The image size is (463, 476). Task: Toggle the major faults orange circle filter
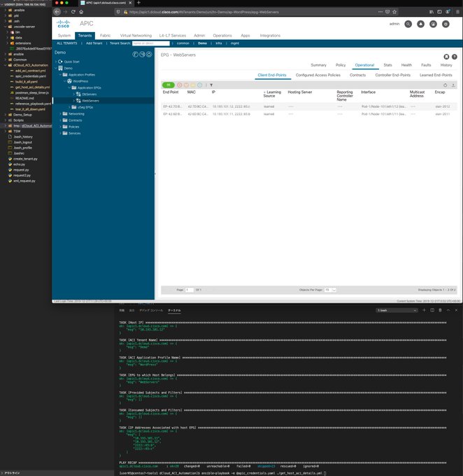(186, 85)
